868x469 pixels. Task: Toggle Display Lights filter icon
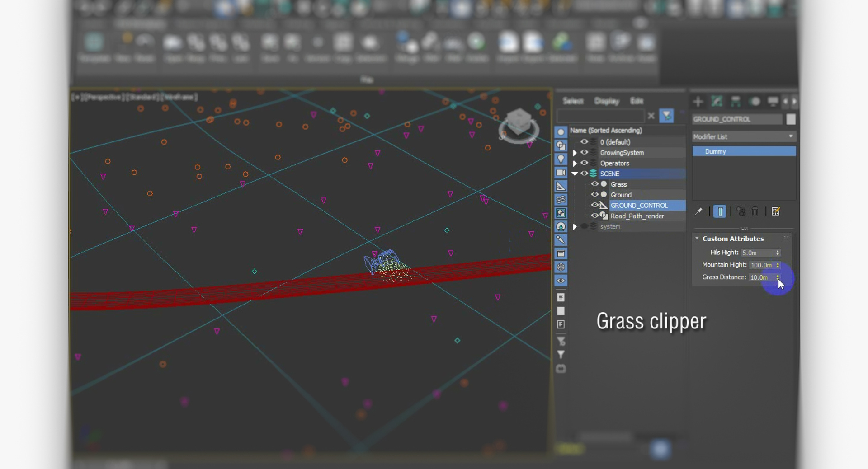561,159
